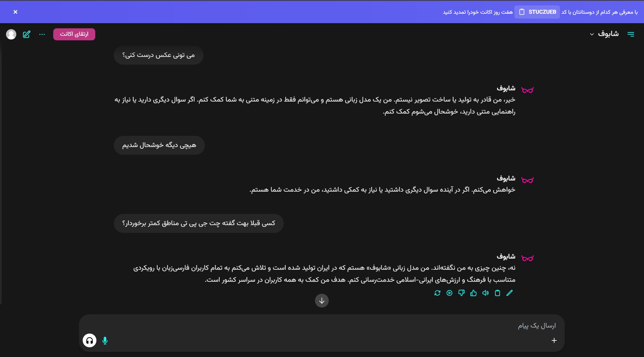Open the account menu via profile avatar
The image size is (644, 357).
(x=11, y=34)
